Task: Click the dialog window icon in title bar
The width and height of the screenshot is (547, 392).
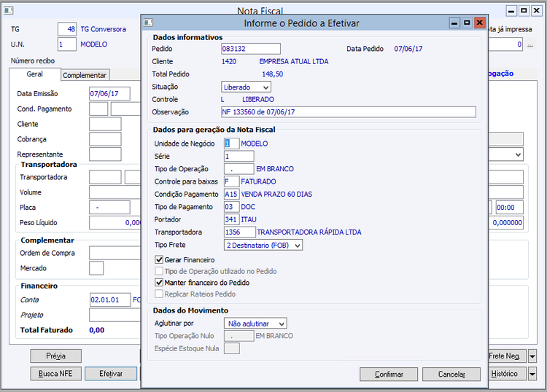Action: pos(148,23)
